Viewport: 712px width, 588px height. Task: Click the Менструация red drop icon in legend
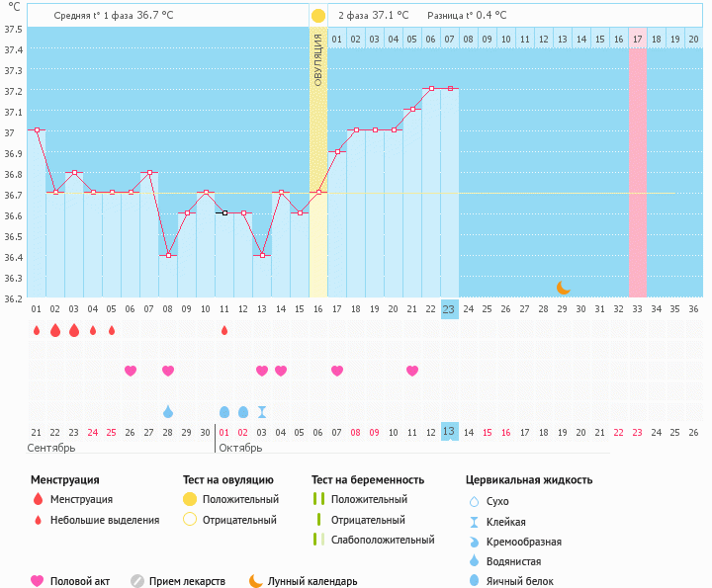pos(38,499)
